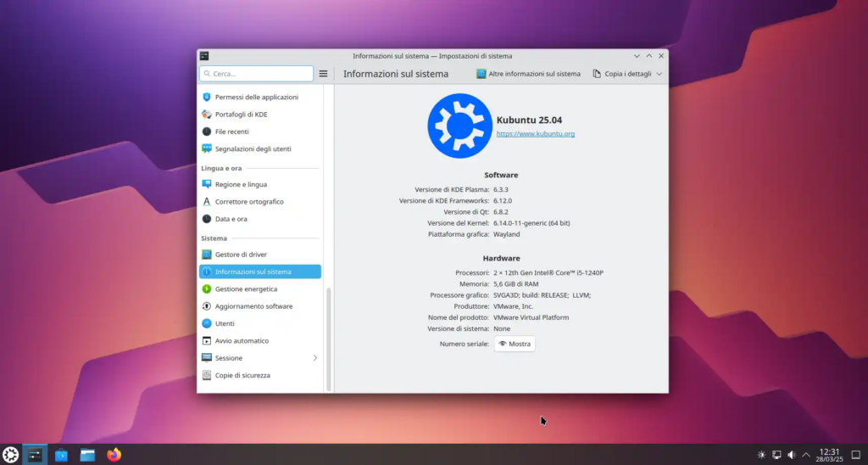This screenshot has height=465, width=868.
Task: Click the SVGA3D graphics processor value
Action: point(542,294)
